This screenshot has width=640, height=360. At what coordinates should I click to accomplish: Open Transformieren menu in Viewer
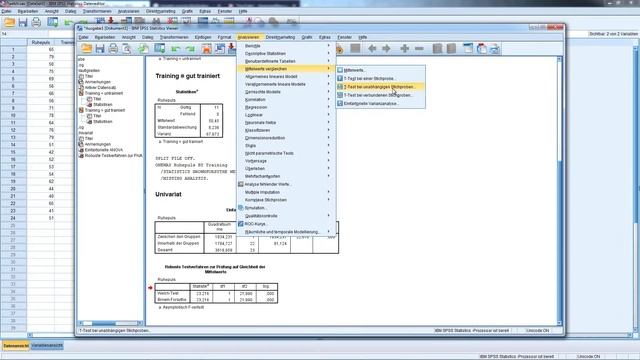174,37
